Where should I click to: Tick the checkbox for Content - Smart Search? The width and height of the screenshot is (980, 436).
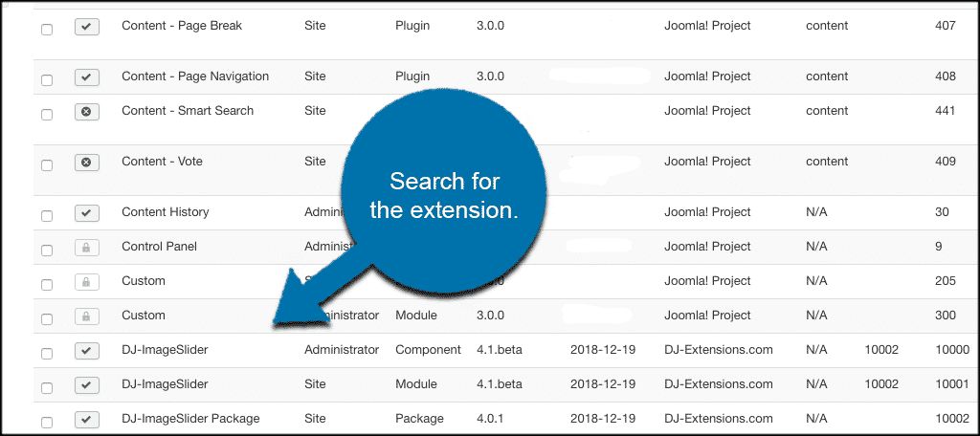[47, 115]
